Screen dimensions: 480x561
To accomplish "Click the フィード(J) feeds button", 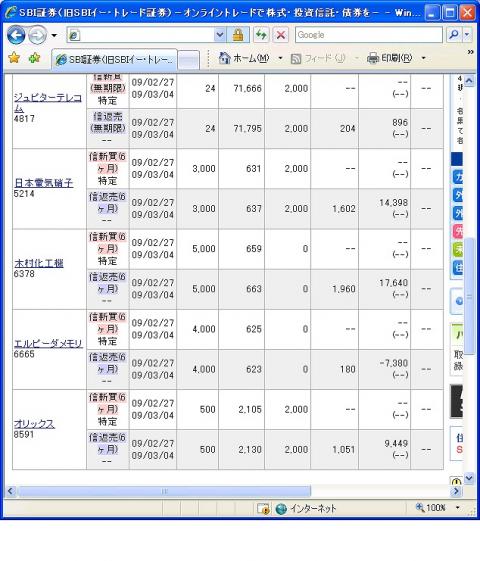I will coord(318,58).
